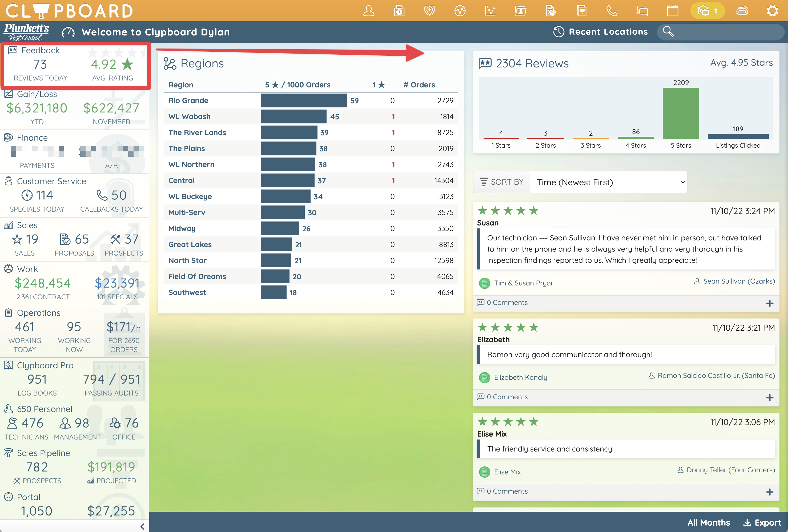Add a comment on Susan's review with plus
The width and height of the screenshot is (788, 532).
770,303
